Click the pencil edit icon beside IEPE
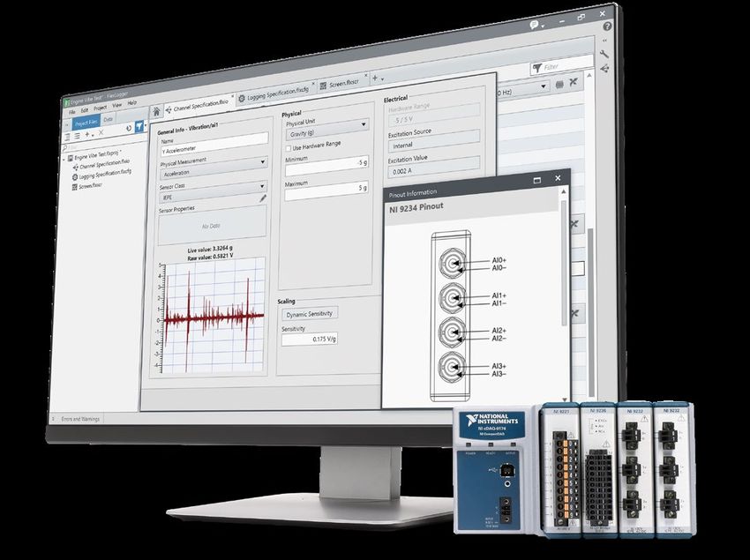Screen dimensions: 750x560 coord(263,198)
